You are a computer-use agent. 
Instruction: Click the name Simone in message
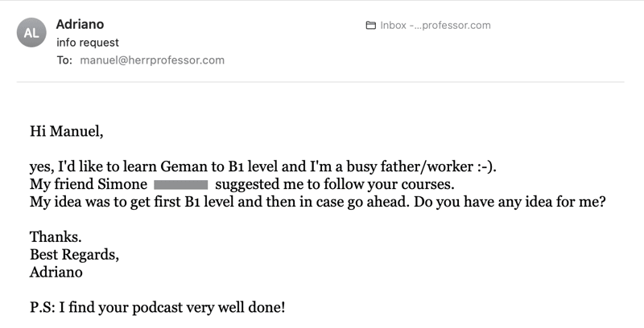(122, 185)
